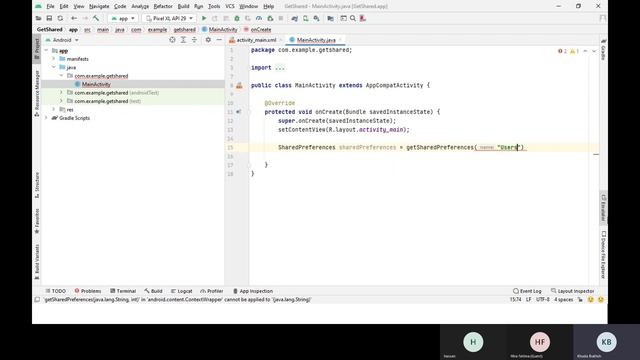Click the onCreate breadcrumb

pyautogui.click(x=261, y=29)
